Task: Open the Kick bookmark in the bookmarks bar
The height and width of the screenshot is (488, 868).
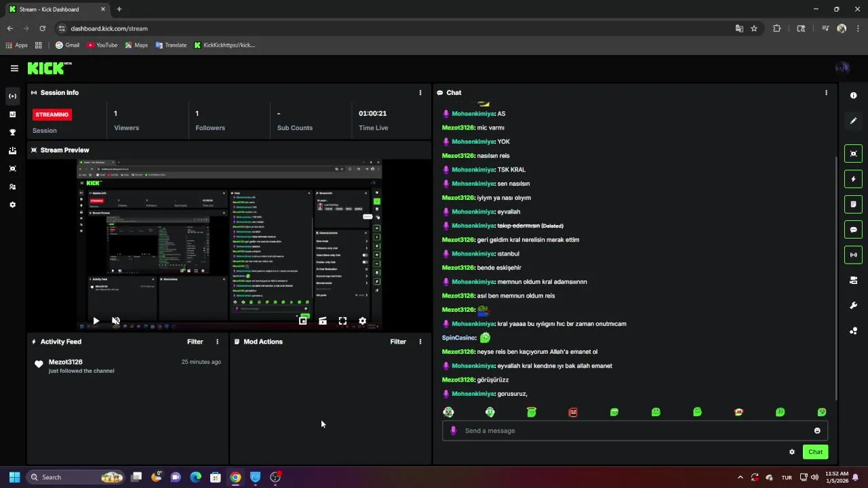Action: [x=224, y=45]
